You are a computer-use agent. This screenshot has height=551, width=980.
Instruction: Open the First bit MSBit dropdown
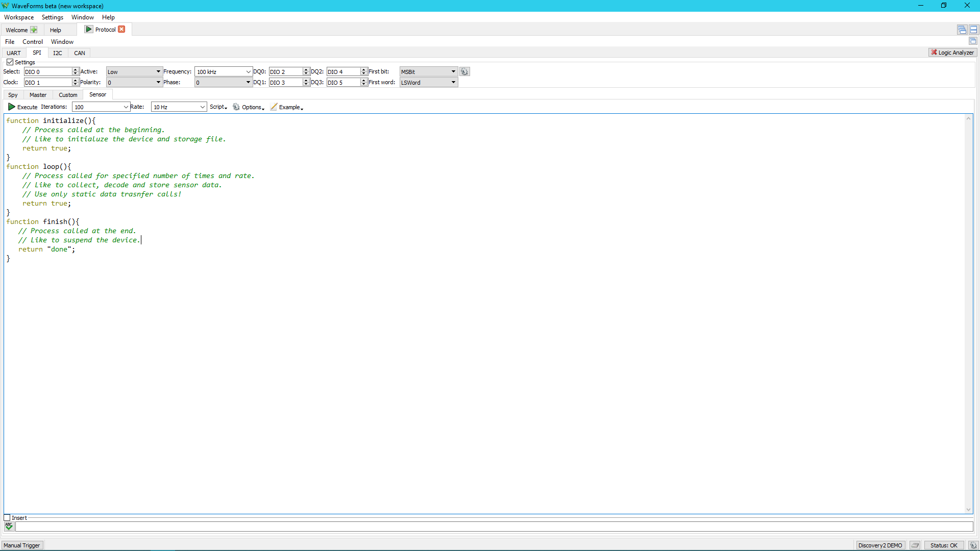pos(428,72)
